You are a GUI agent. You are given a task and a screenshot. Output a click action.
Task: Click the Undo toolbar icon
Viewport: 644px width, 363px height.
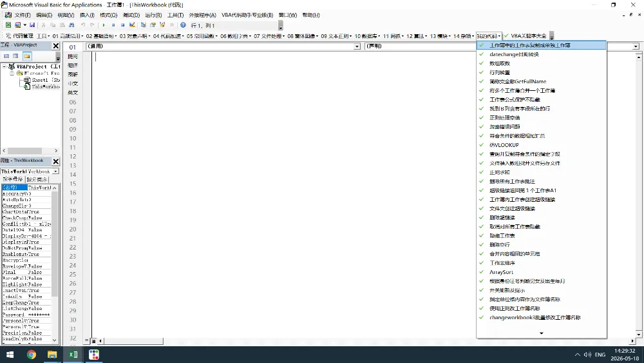tap(82, 25)
